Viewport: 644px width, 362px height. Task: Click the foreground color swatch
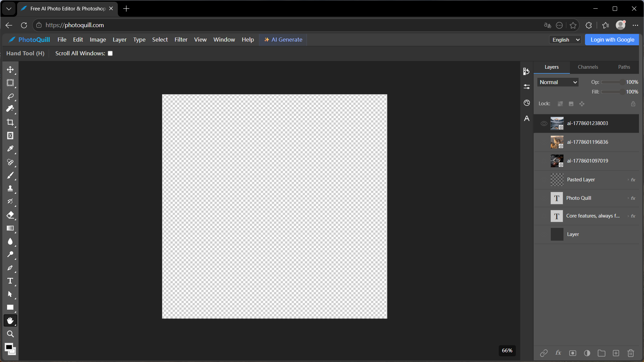[9, 347]
